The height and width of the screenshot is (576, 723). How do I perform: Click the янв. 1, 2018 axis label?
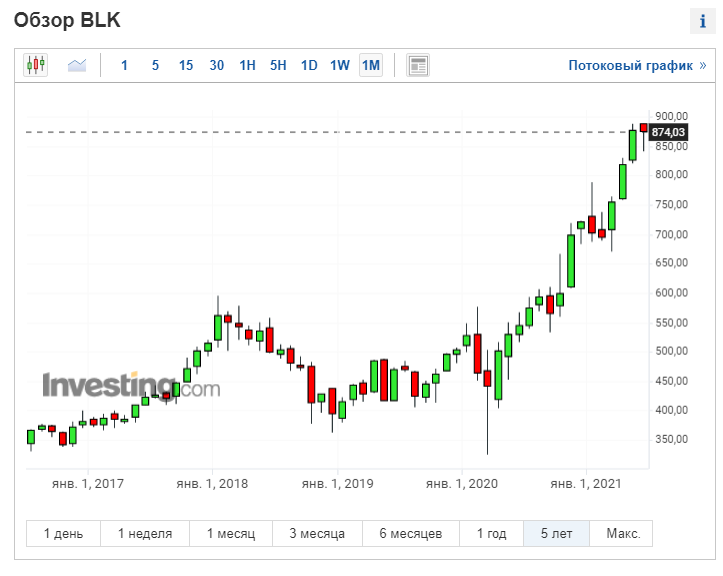[x=212, y=484]
